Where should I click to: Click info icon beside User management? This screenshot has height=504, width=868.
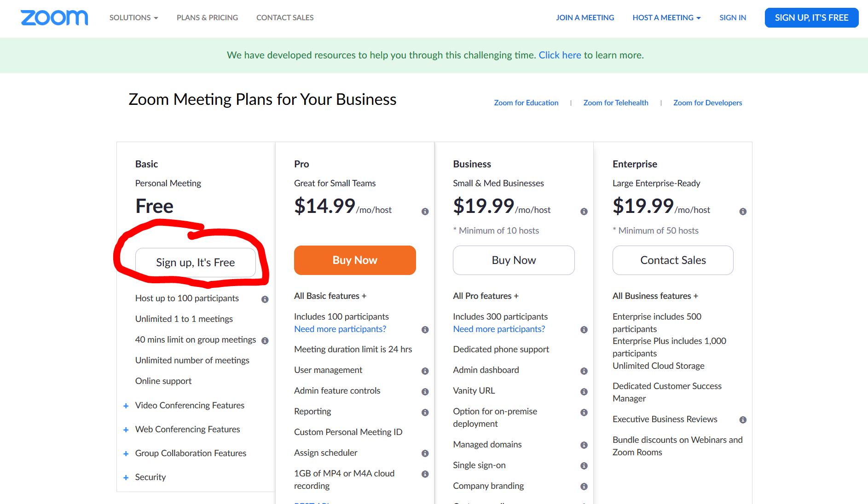(425, 371)
